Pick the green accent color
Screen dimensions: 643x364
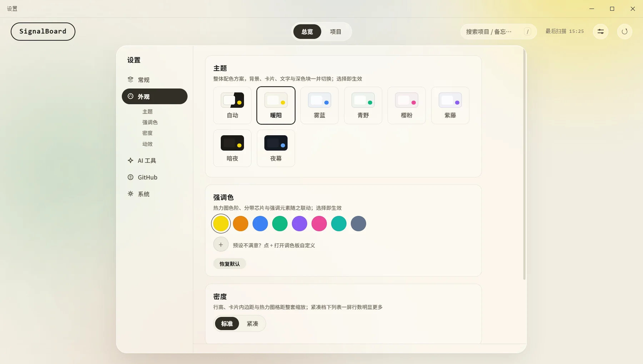(x=280, y=224)
